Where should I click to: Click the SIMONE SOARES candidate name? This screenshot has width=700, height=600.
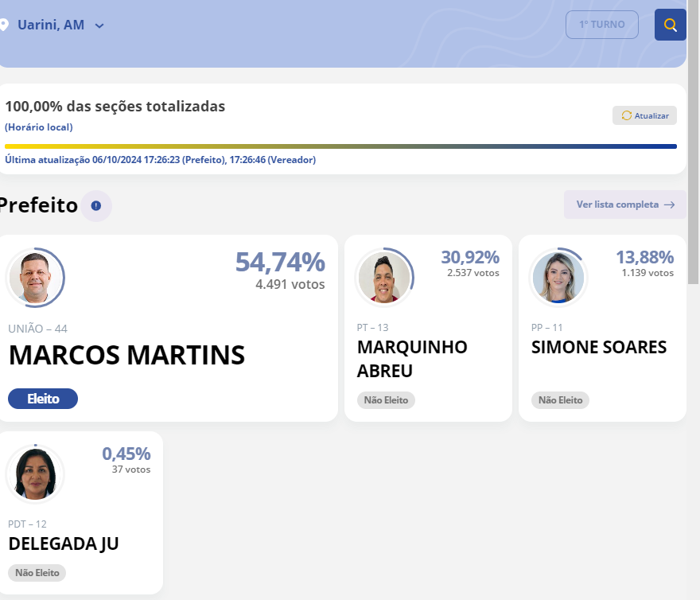[599, 348]
